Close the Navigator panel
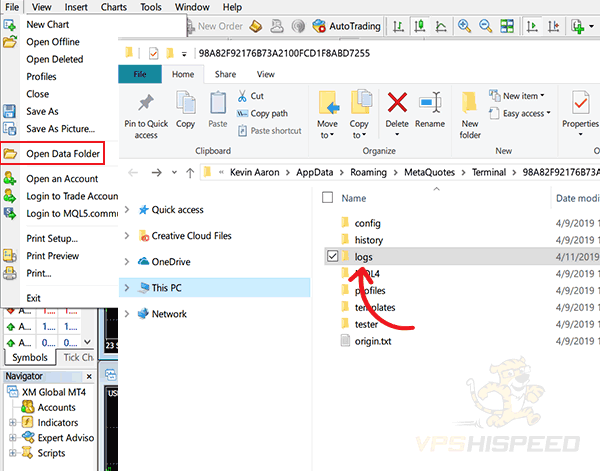Viewport: 600px width, 471px height. pyautogui.click(x=89, y=376)
